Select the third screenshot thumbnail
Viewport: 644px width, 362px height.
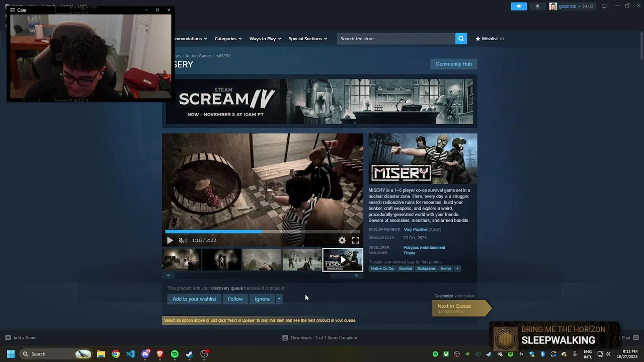262,260
